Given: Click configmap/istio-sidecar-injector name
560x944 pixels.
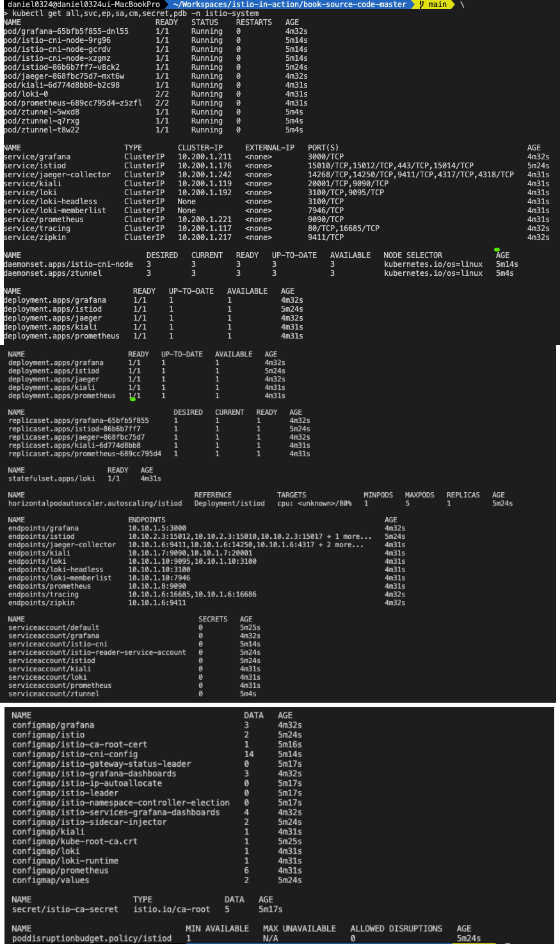Looking at the screenshot, I should [90, 822].
